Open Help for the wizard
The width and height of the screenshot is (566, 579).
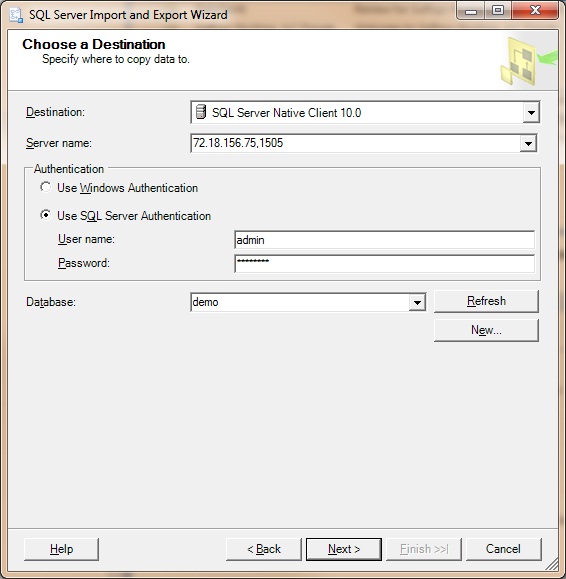tap(61, 549)
